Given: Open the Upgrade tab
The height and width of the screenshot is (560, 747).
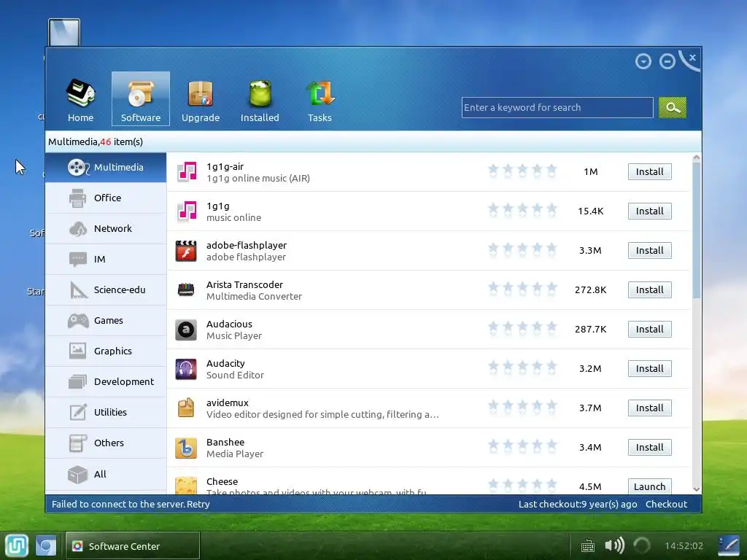Looking at the screenshot, I should pyautogui.click(x=201, y=99).
